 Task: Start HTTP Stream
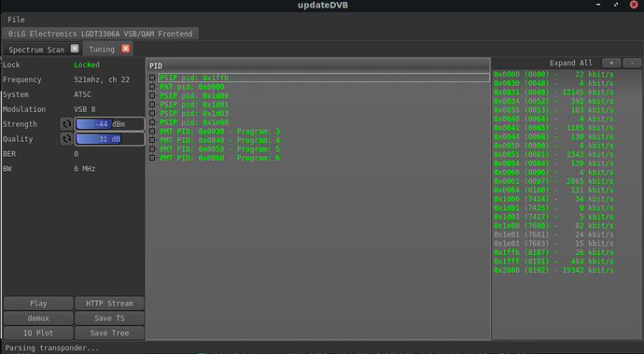click(x=109, y=304)
